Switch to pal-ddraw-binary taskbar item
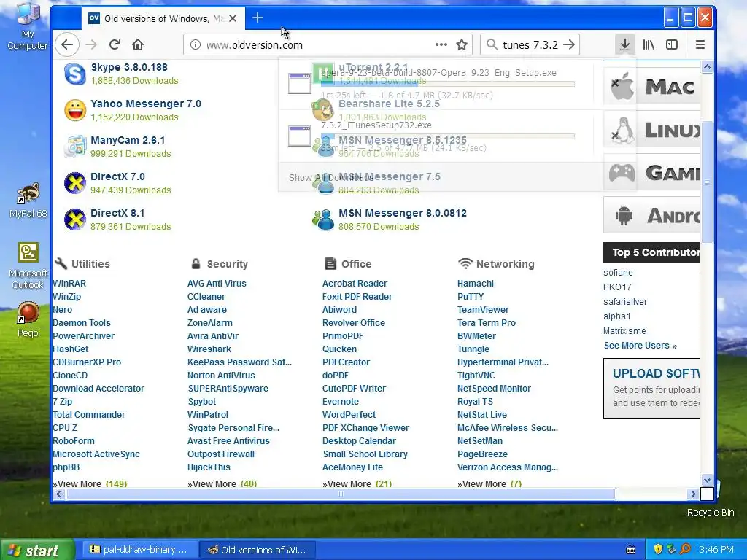Image resolution: width=747 pixels, height=560 pixels. point(139,550)
